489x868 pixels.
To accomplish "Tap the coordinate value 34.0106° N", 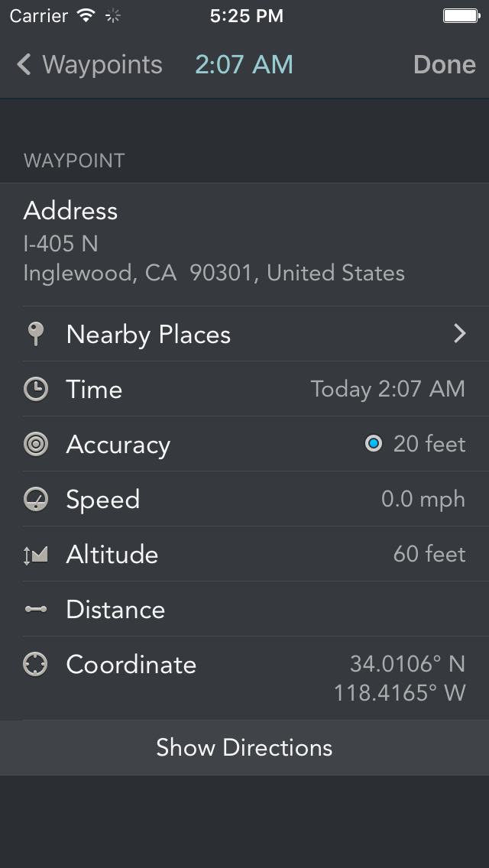I will pos(407,664).
